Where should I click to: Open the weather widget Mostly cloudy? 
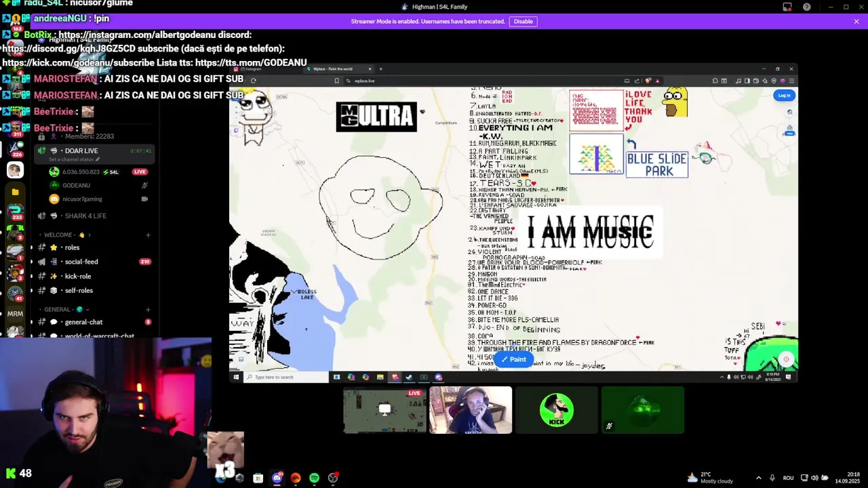pyautogui.click(x=710, y=478)
